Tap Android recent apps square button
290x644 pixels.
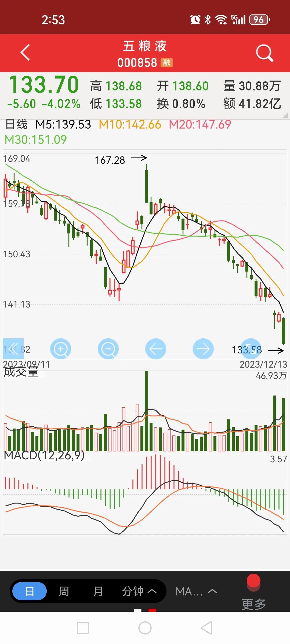tap(83, 628)
